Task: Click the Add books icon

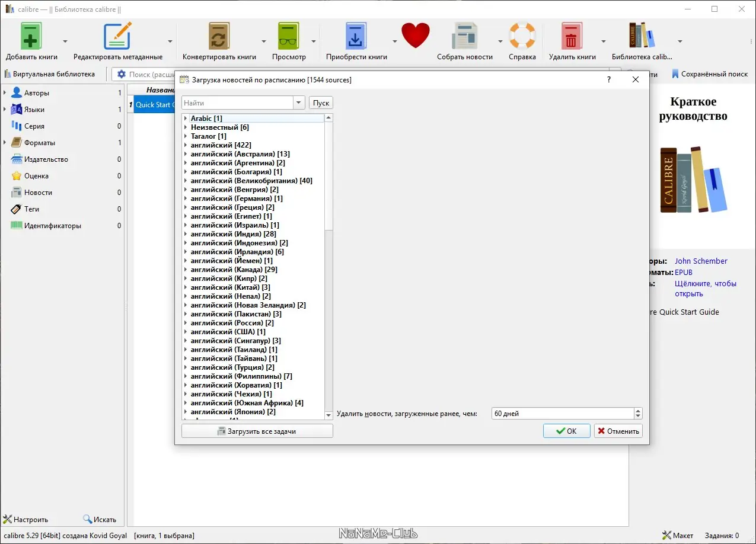Action: [x=31, y=36]
